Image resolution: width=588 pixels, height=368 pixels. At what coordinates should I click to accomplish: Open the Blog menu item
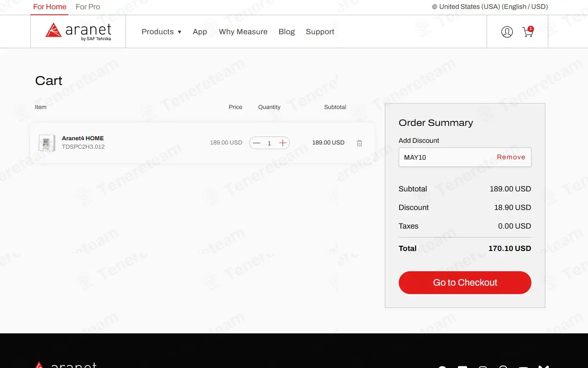(x=287, y=32)
